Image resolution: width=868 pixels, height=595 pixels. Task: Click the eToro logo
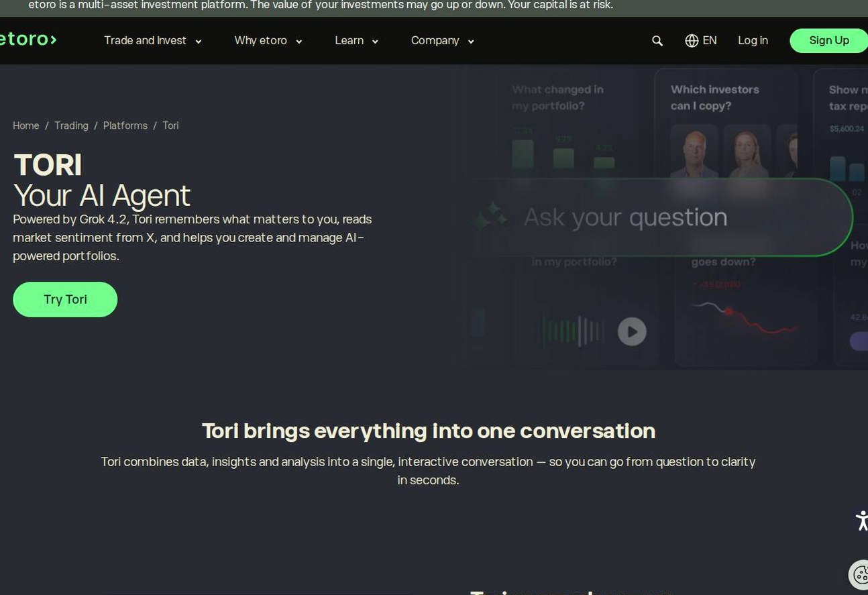[x=28, y=40]
